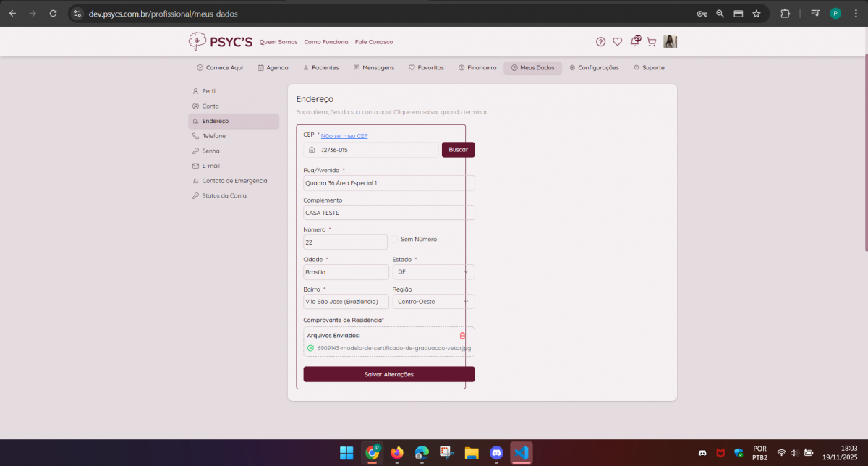Image resolution: width=868 pixels, height=466 pixels.
Task: Switch to the Financeiro tab
Action: pyautogui.click(x=477, y=68)
